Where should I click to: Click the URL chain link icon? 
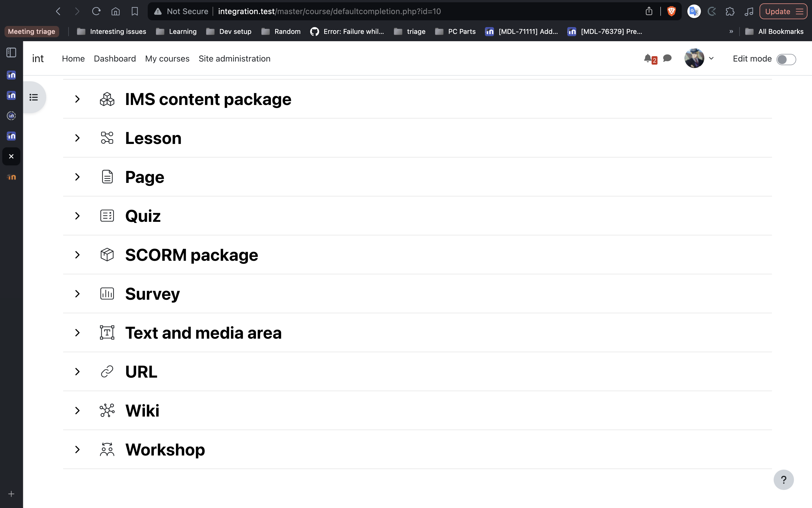pyautogui.click(x=107, y=372)
